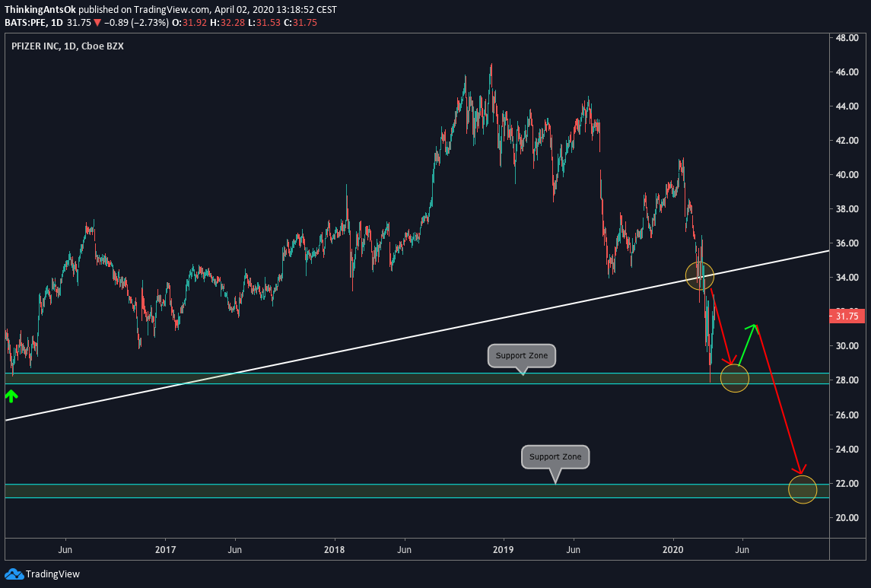Screen dimensions: 871x588
Task: Click the O:31.92 open value
Action: (x=189, y=23)
